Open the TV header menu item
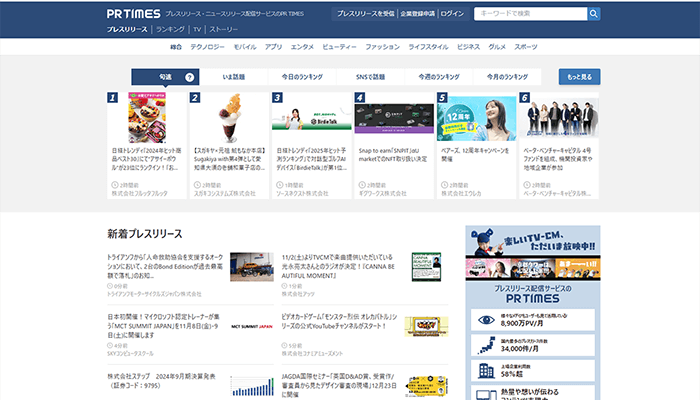700x400 pixels. (197, 29)
